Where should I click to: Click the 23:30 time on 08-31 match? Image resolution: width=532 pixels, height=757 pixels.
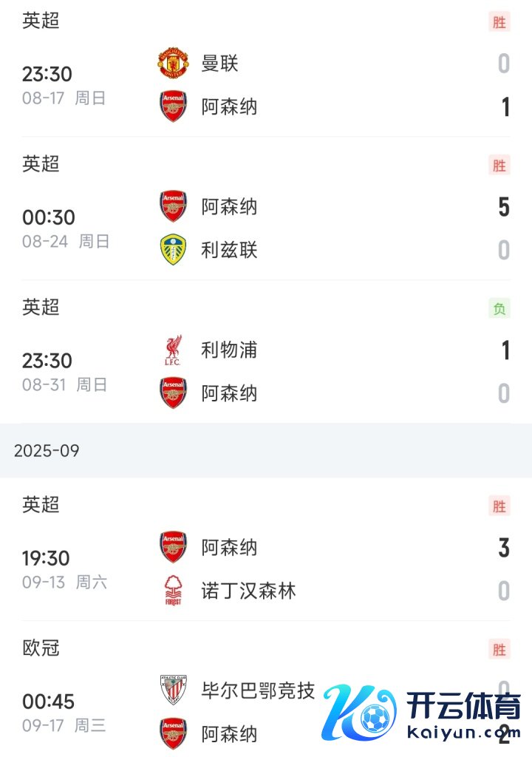coord(47,361)
